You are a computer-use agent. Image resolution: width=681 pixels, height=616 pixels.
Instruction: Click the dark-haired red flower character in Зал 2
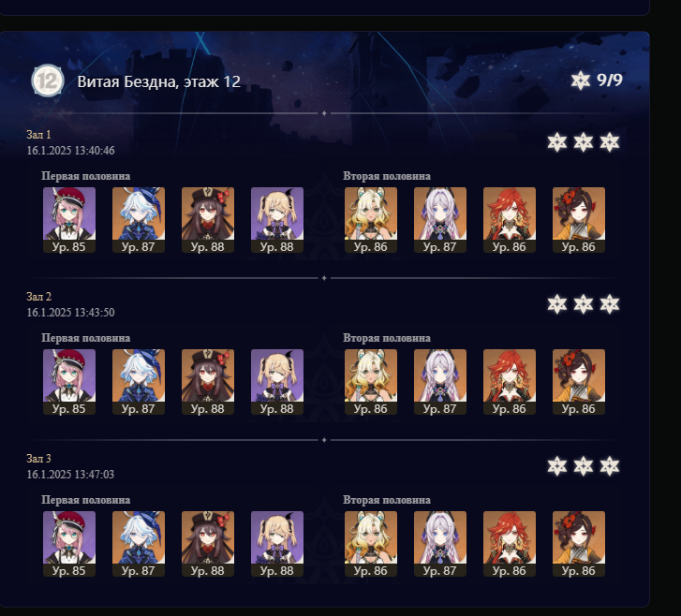tap(579, 382)
